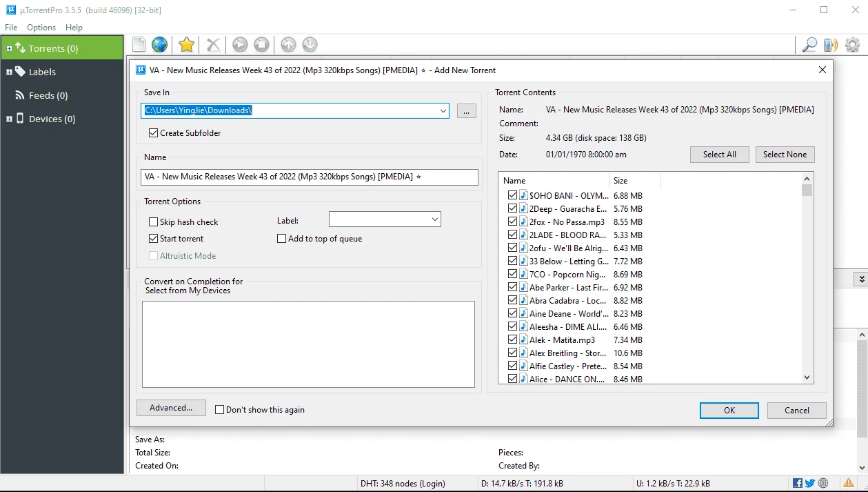
Task: Click the music file icon beside 2fox - No Passa.mp3
Action: [523, 222]
